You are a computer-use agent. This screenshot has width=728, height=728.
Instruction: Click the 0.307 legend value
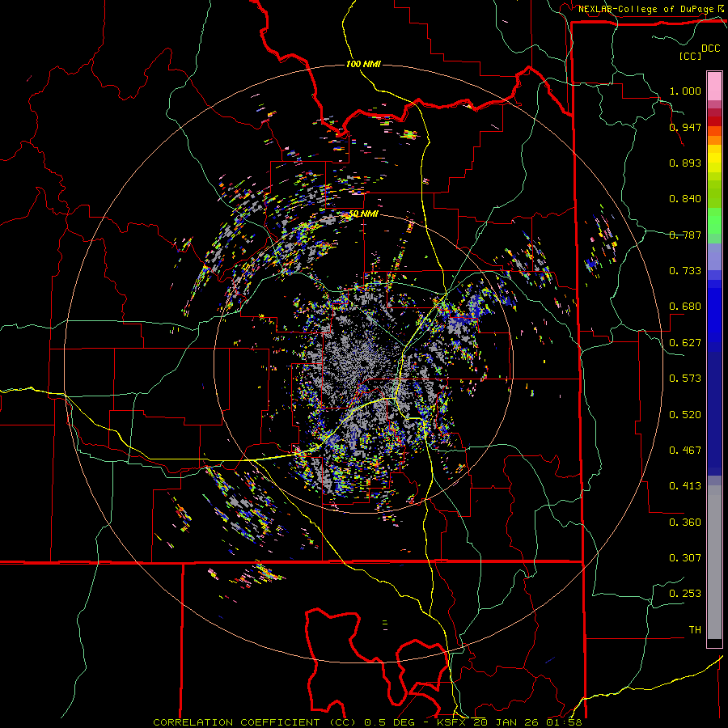click(685, 558)
